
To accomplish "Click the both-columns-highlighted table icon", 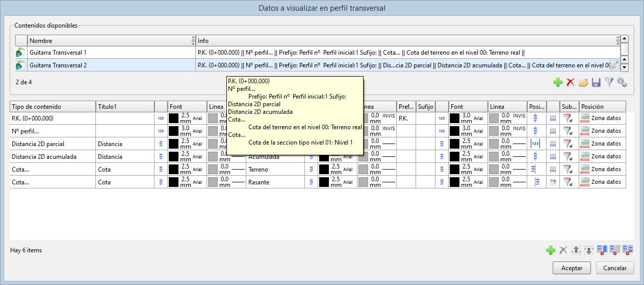I will pos(602,250).
